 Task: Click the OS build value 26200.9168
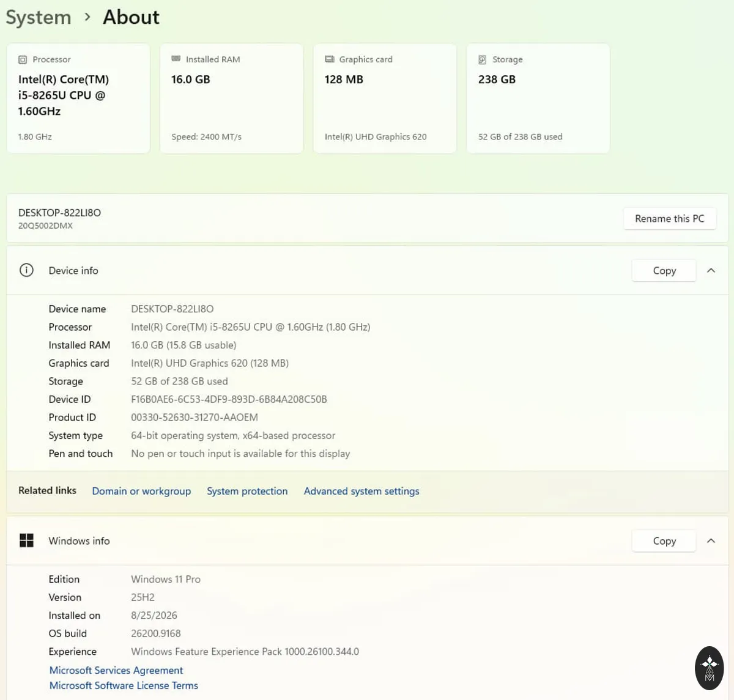[x=156, y=633]
